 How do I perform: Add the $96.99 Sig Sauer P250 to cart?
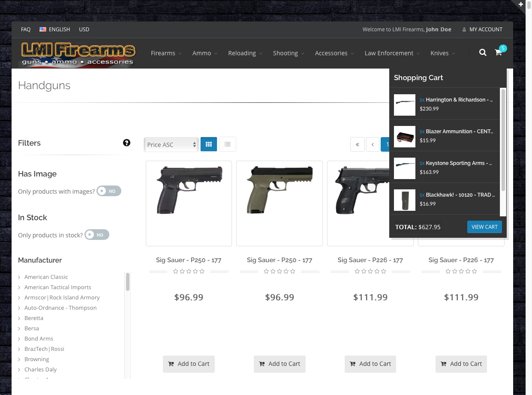pyautogui.click(x=189, y=364)
